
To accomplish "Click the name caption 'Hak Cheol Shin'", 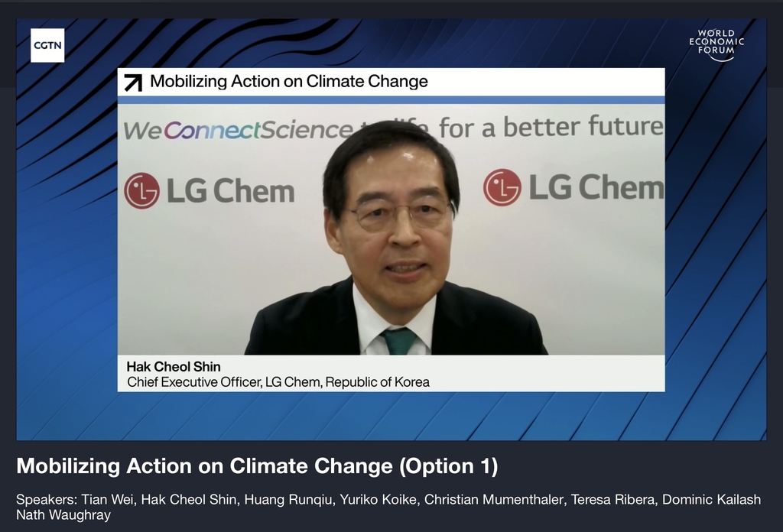I will pos(174,367).
